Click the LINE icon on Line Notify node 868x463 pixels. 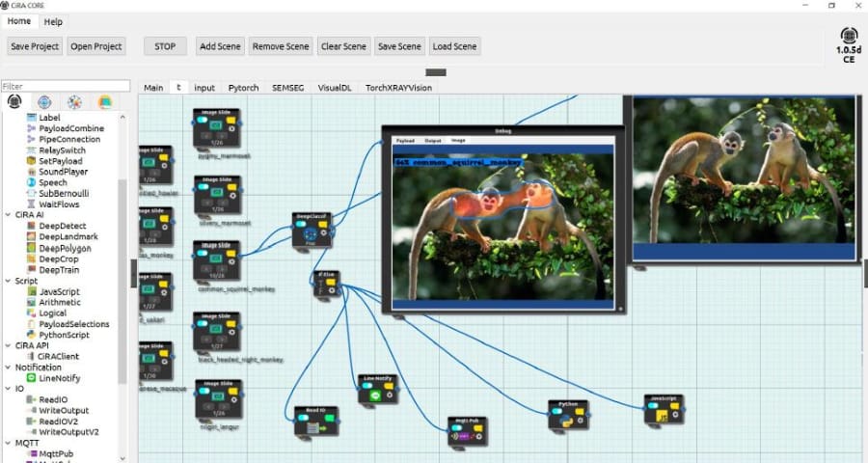(375, 395)
